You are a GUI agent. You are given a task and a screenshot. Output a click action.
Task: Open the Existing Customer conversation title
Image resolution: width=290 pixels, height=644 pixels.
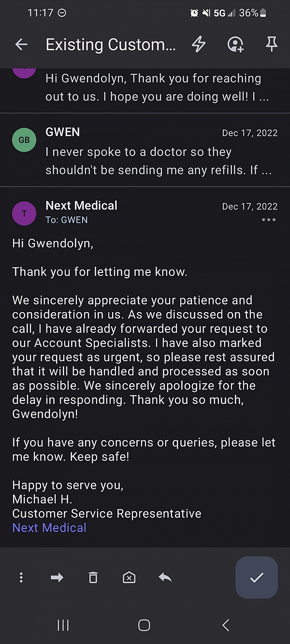pyautogui.click(x=111, y=44)
